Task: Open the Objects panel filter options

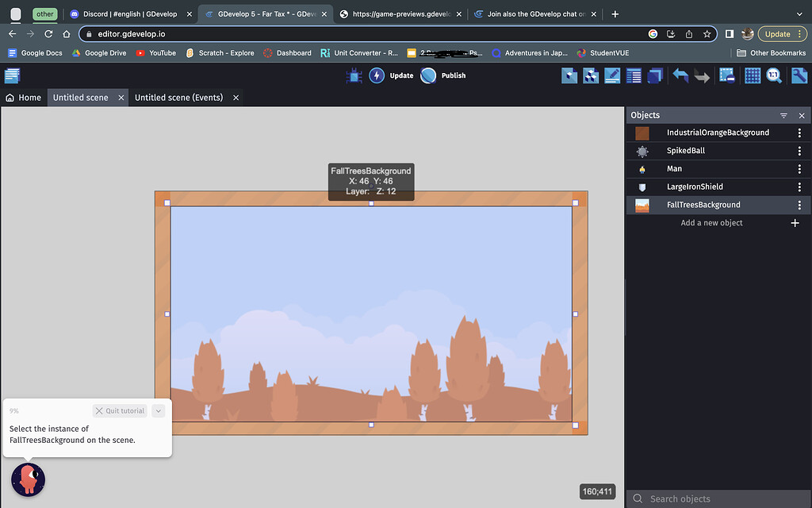Action: pos(783,115)
